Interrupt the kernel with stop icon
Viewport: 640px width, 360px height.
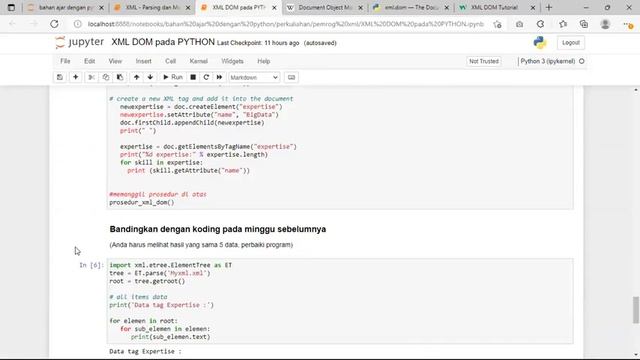tap(193, 77)
